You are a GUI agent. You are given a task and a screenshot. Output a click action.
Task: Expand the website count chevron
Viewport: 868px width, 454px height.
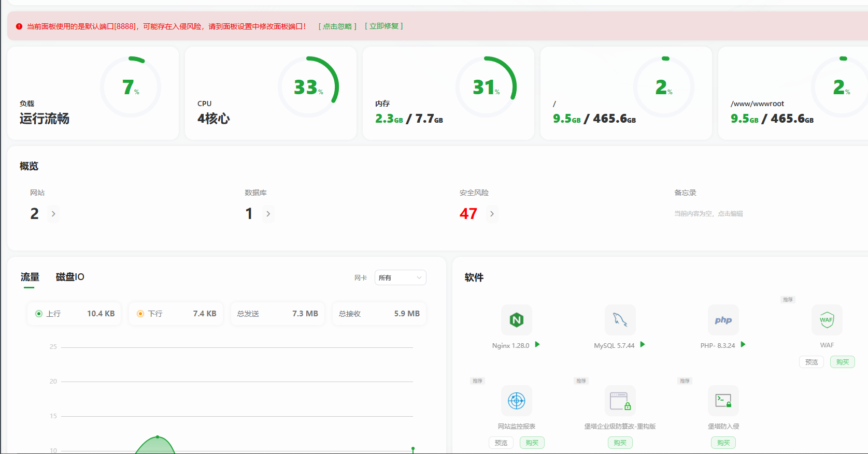(x=53, y=214)
